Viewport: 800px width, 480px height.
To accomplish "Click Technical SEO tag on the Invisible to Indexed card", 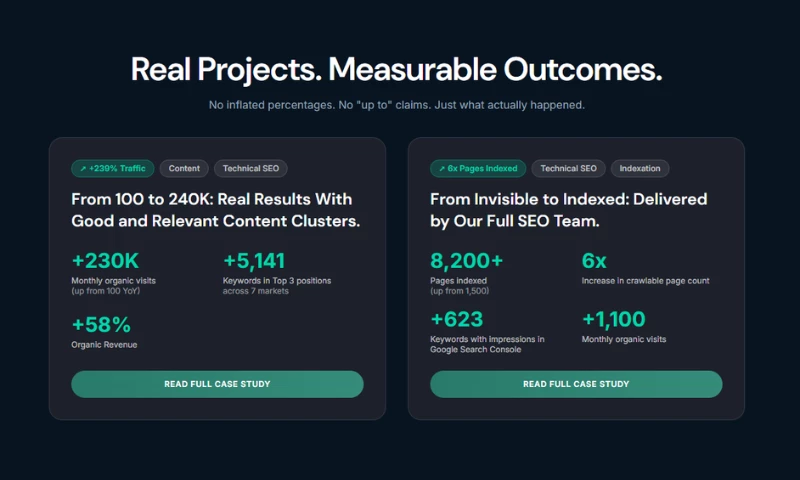I will coord(568,169).
